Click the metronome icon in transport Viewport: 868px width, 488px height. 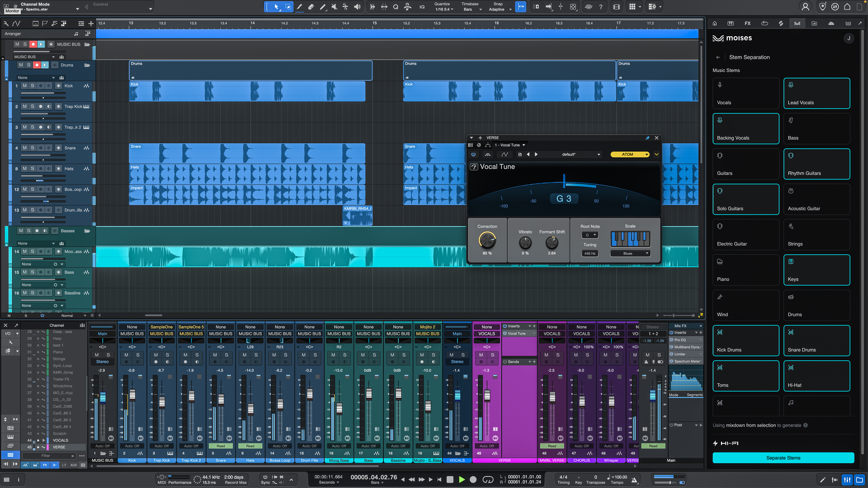[634, 480]
